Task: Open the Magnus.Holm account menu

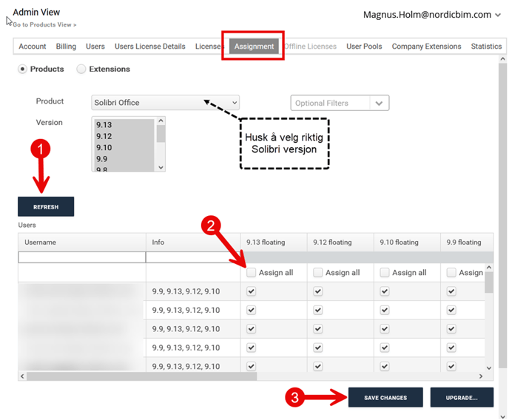Action: [432, 15]
